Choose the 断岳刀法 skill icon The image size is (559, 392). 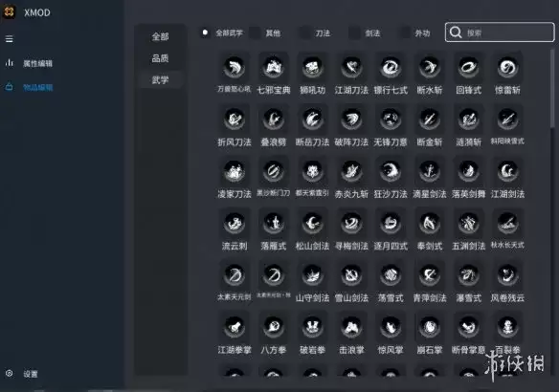coord(312,119)
